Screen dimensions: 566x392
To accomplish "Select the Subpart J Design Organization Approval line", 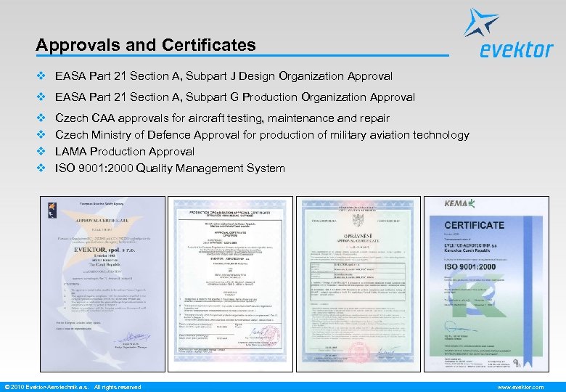I will 223,76.
